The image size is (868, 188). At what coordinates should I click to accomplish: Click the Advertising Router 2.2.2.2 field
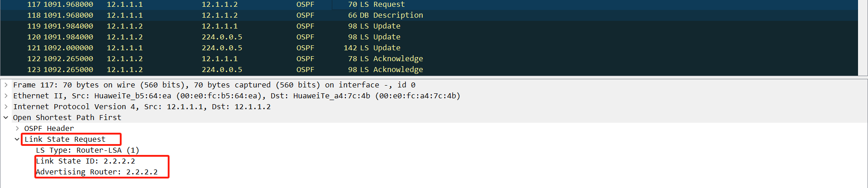pyautogui.click(x=97, y=172)
